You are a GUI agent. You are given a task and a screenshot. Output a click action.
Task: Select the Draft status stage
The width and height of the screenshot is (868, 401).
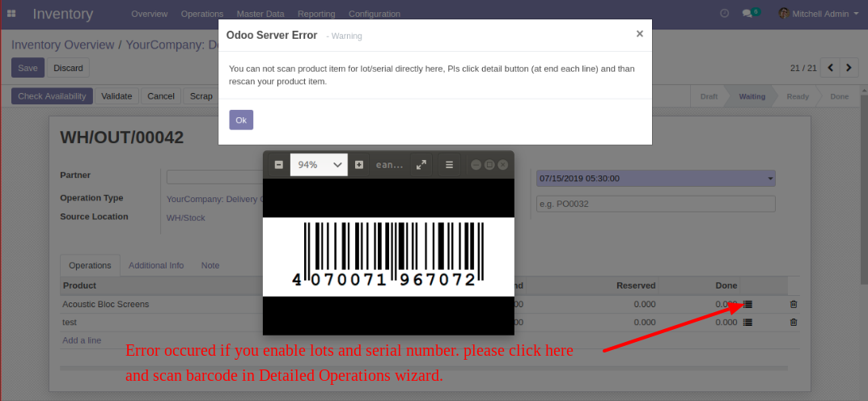click(709, 96)
